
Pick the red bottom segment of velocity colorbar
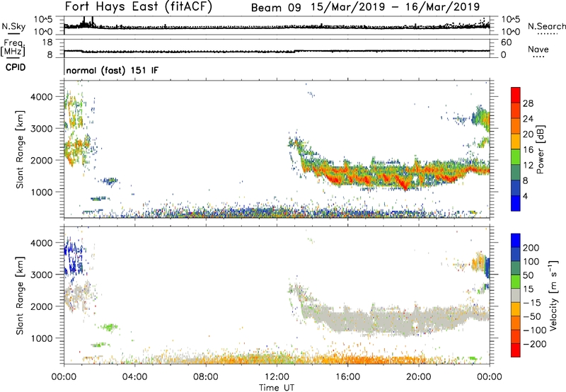pyautogui.click(x=516, y=350)
